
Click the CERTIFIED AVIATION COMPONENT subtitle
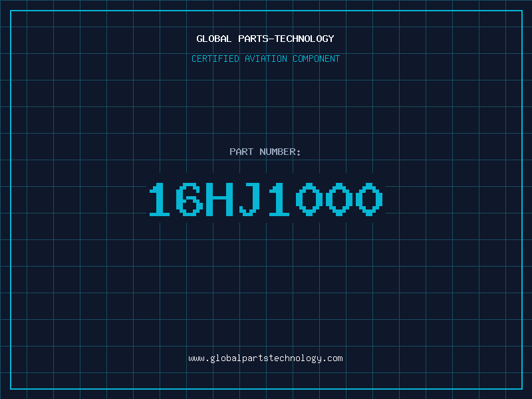tap(265, 59)
